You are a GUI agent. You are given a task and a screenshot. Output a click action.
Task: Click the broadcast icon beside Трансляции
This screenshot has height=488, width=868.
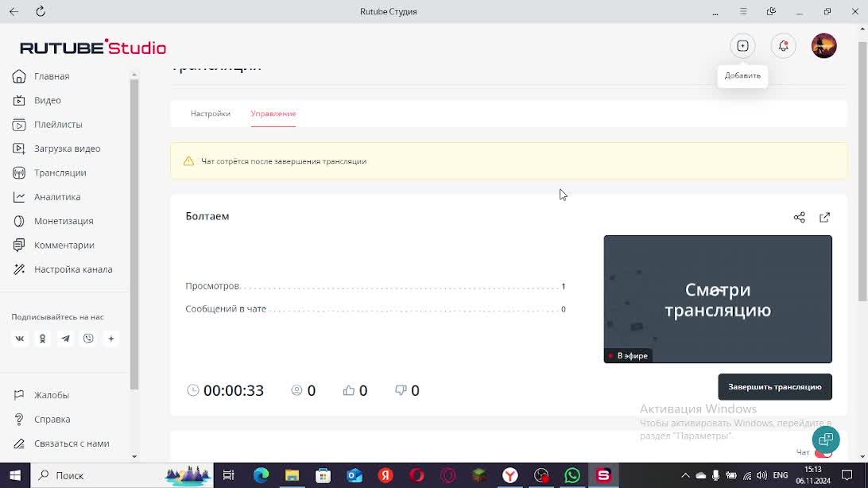[19, 172]
